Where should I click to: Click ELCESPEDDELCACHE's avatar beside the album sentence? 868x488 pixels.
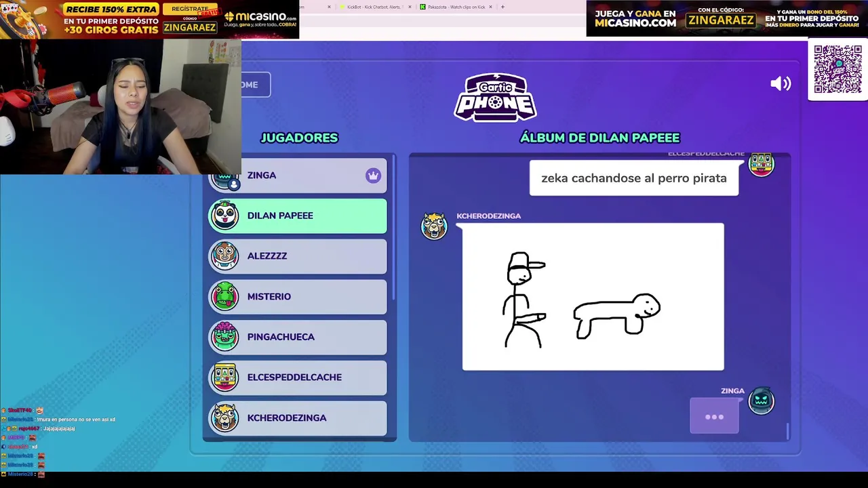(761, 165)
